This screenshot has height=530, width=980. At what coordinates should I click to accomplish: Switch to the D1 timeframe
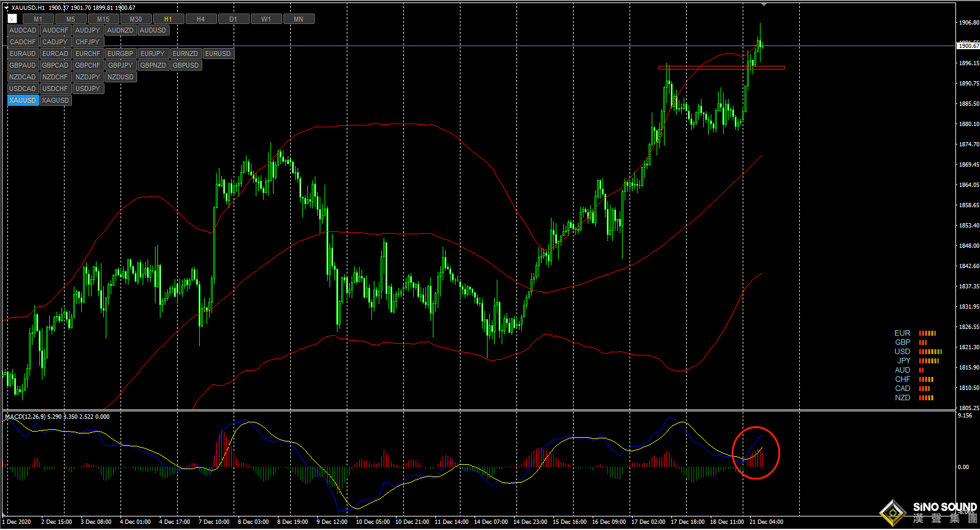(233, 19)
